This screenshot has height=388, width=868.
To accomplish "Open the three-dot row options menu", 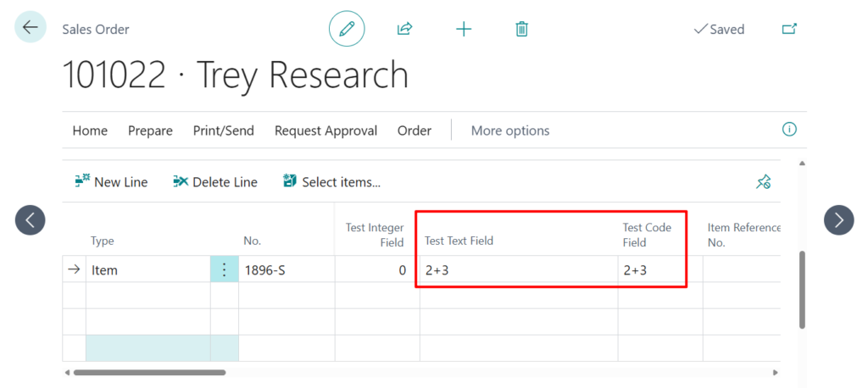I will click(x=224, y=269).
